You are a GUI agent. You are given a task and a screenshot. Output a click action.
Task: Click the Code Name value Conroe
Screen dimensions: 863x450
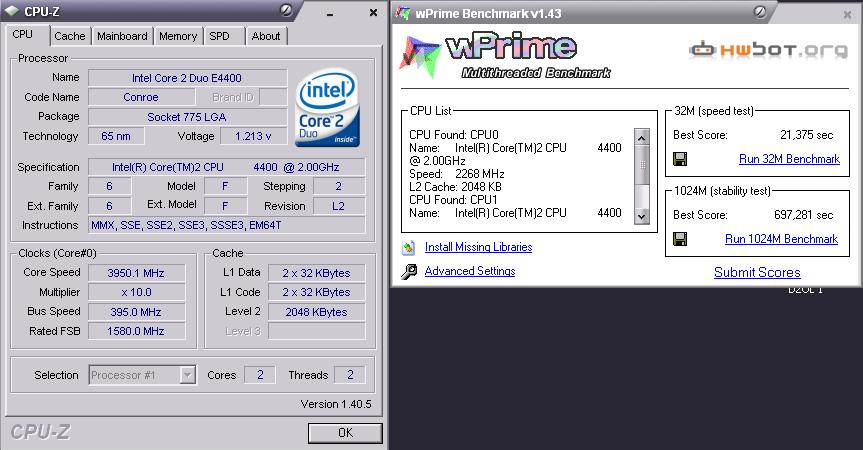click(141, 97)
